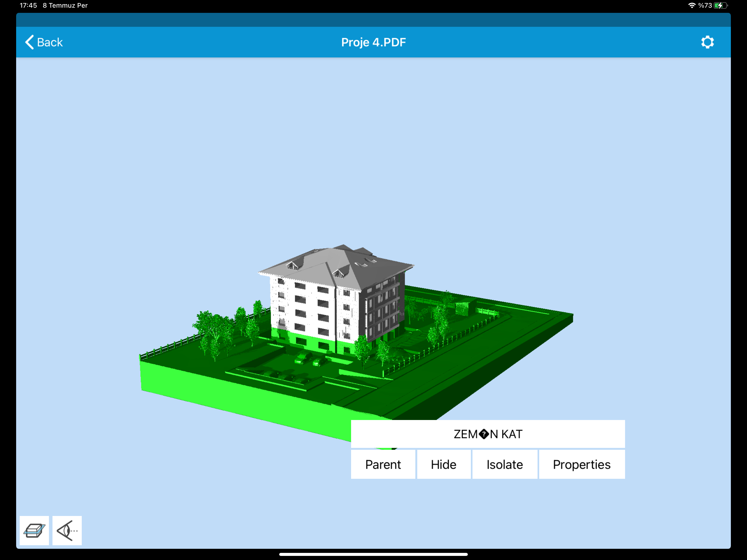
Task: Pick the parked car in front
Action: (x=303, y=358)
